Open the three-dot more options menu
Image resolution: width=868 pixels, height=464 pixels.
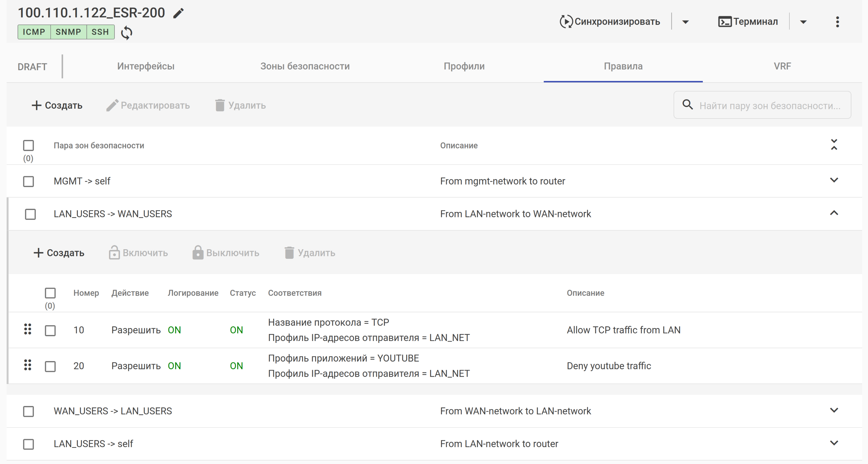837,22
